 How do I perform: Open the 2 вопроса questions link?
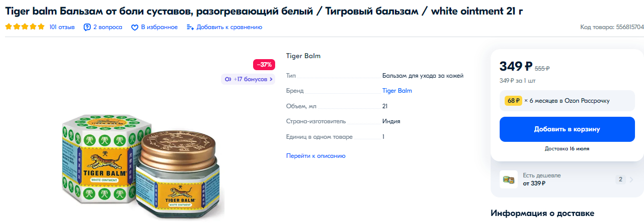(107, 27)
